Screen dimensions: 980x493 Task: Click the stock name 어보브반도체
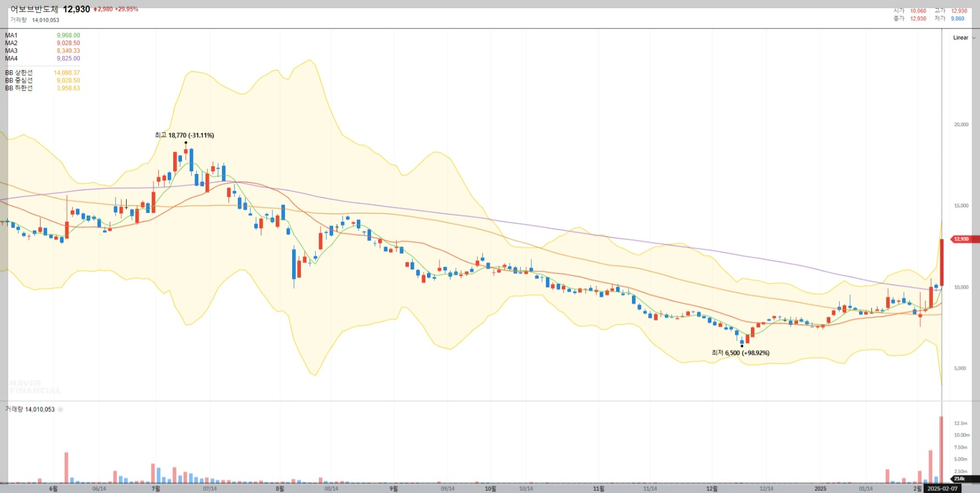(34, 9)
